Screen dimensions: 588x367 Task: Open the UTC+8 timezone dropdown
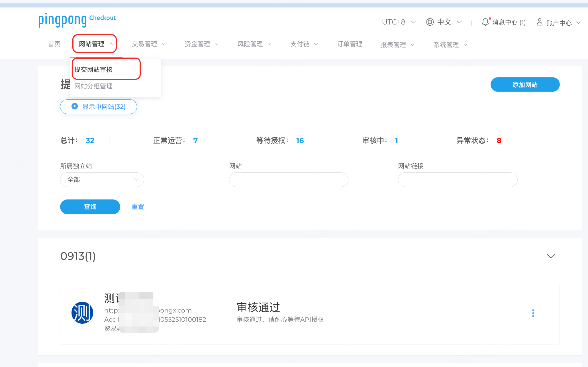point(399,22)
